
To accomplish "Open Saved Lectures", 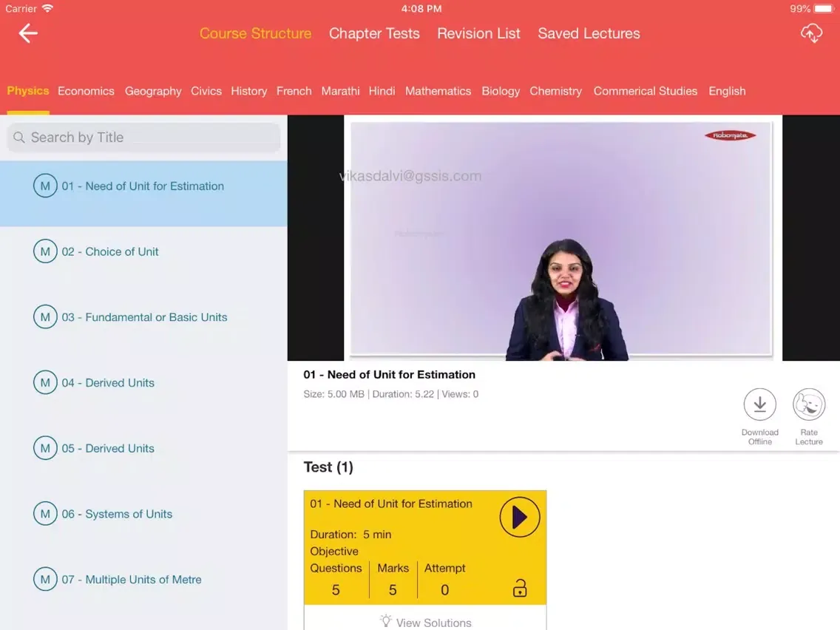I will click(x=589, y=33).
